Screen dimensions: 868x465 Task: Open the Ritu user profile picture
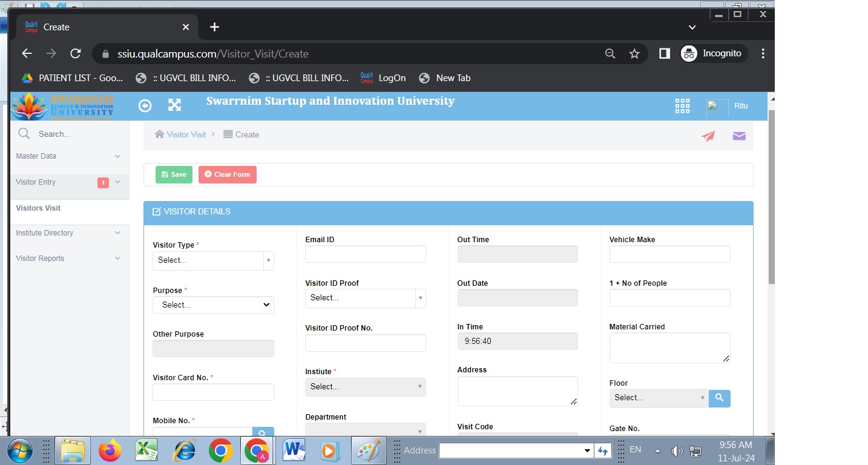(717, 107)
